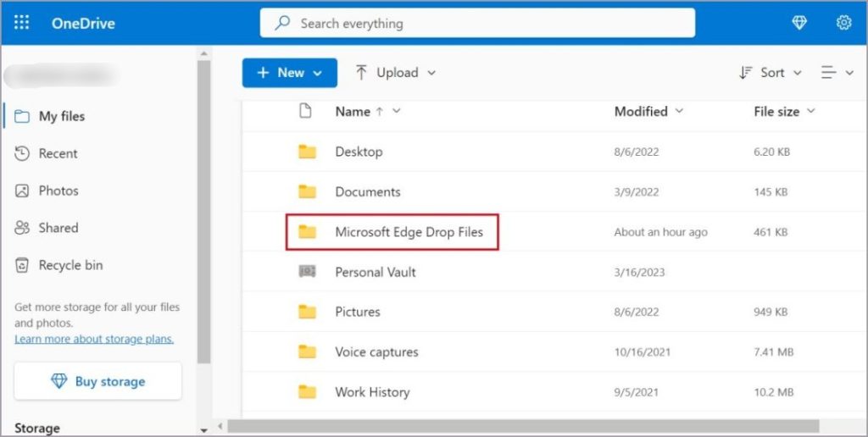Image resolution: width=868 pixels, height=437 pixels.
Task: Expand the Sort dropdown chevron
Action: pos(798,73)
